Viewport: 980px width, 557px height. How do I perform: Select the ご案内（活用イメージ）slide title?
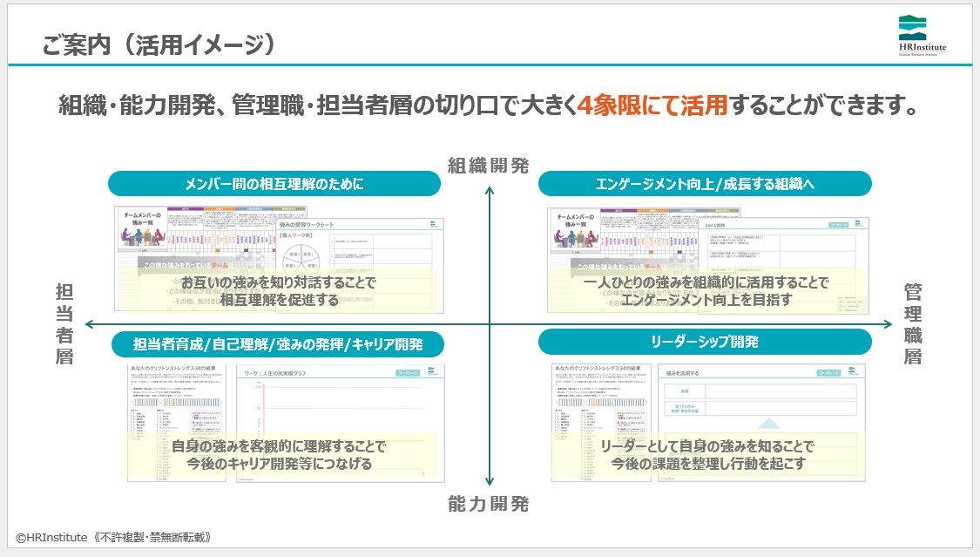point(159,44)
